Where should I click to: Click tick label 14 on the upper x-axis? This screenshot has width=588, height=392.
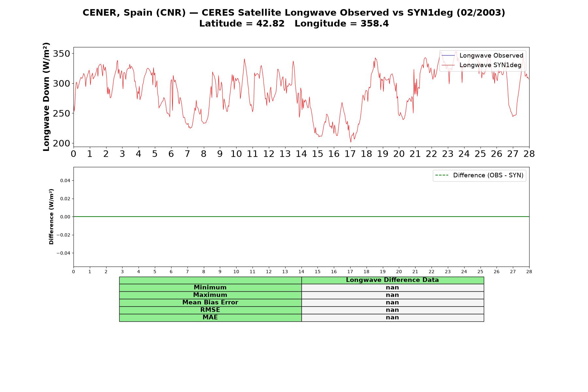point(301,154)
